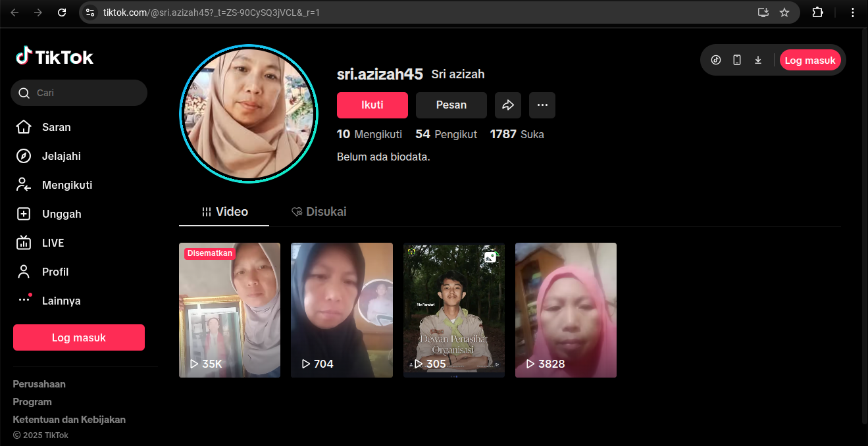This screenshot has width=868, height=446.
Task: Expand the Perusahaan footer section
Action: tap(39, 384)
